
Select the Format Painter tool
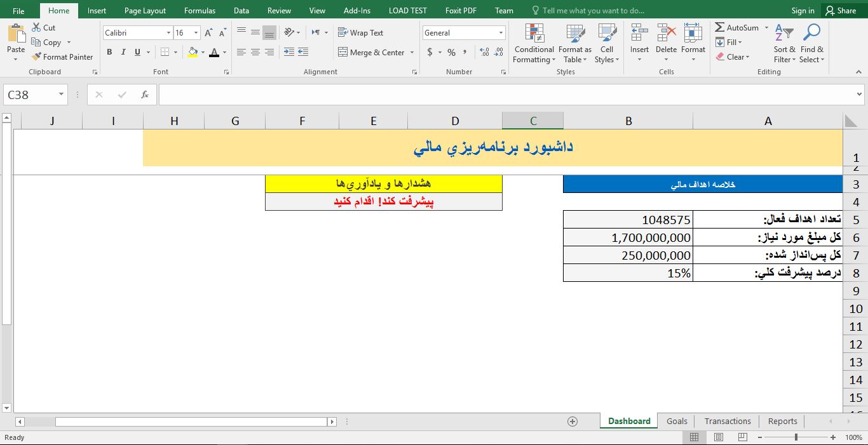[x=62, y=56]
